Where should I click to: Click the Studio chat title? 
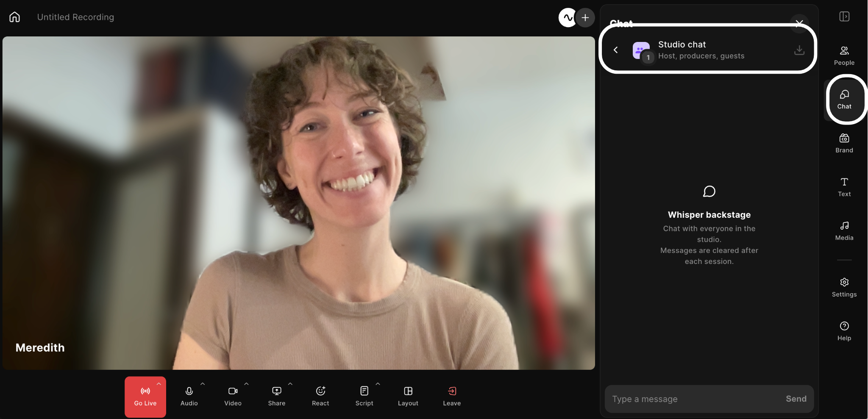tap(682, 44)
